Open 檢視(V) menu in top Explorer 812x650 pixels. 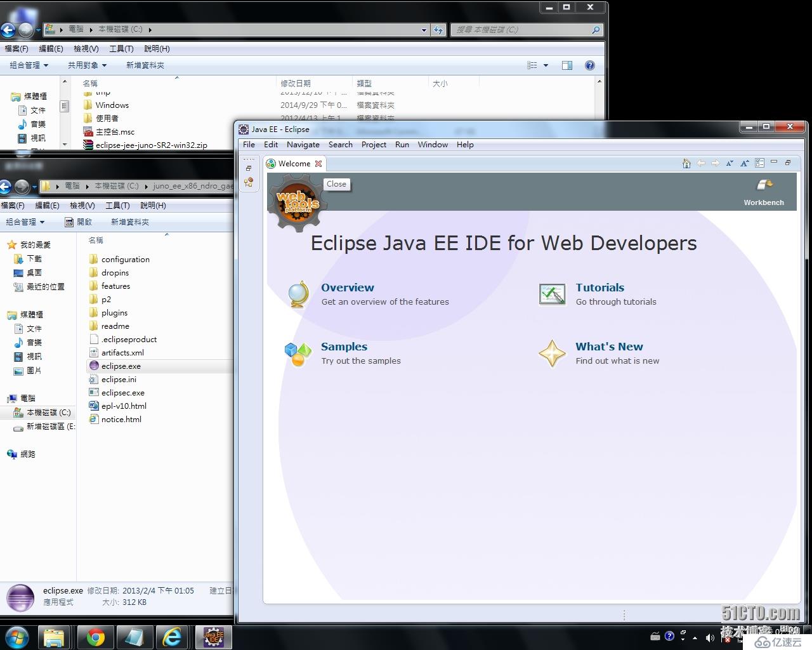point(86,49)
